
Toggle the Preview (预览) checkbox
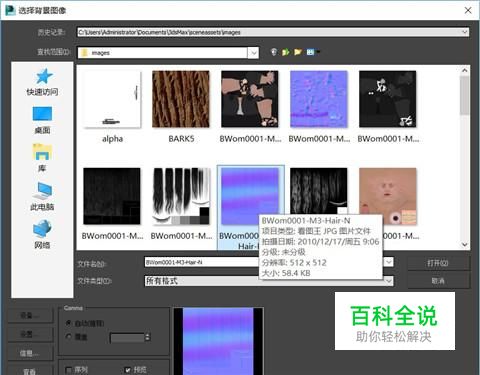click(127, 370)
